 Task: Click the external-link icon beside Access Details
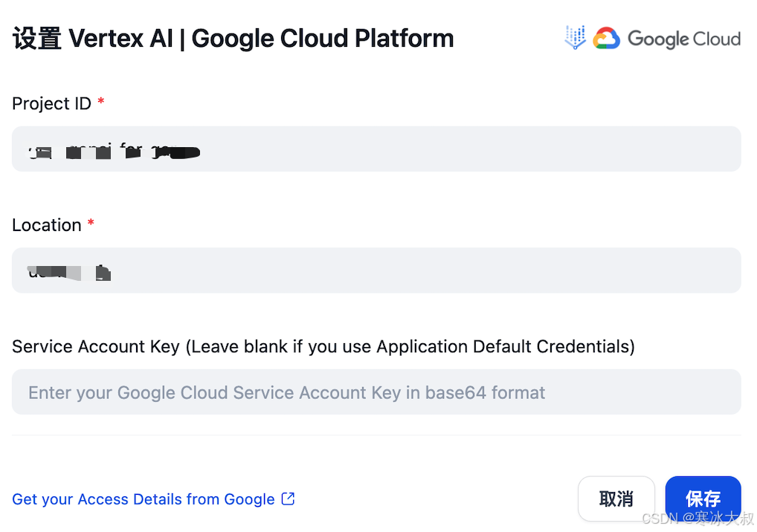(x=288, y=499)
